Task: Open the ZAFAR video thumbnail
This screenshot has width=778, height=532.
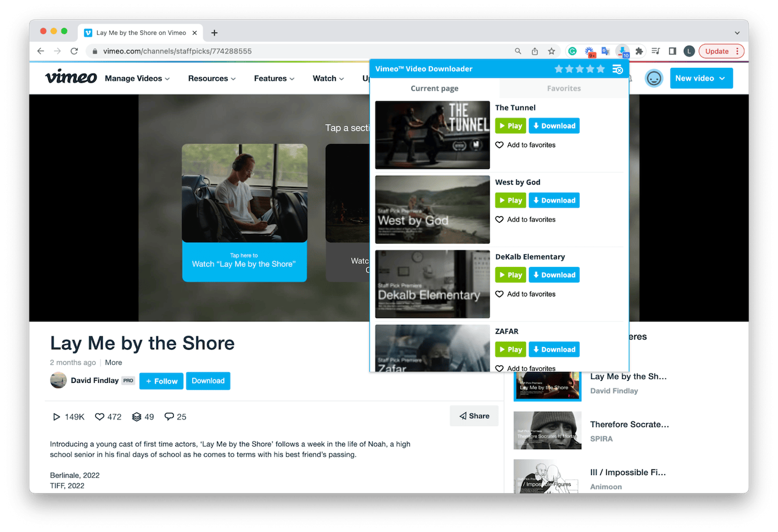Action: pos(432,348)
